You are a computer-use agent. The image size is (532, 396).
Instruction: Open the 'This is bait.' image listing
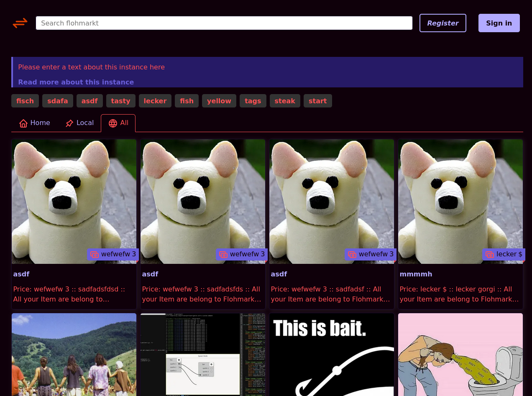[x=332, y=354]
